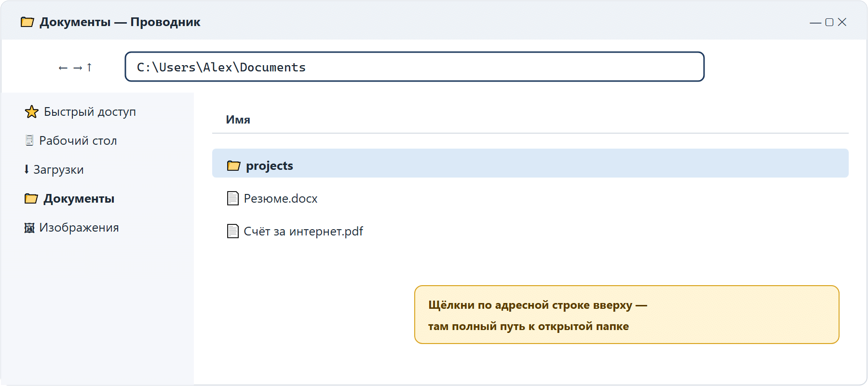The height and width of the screenshot is (386, 868).
Task: Maximize the Проводник window
Action: pos(829,22)
